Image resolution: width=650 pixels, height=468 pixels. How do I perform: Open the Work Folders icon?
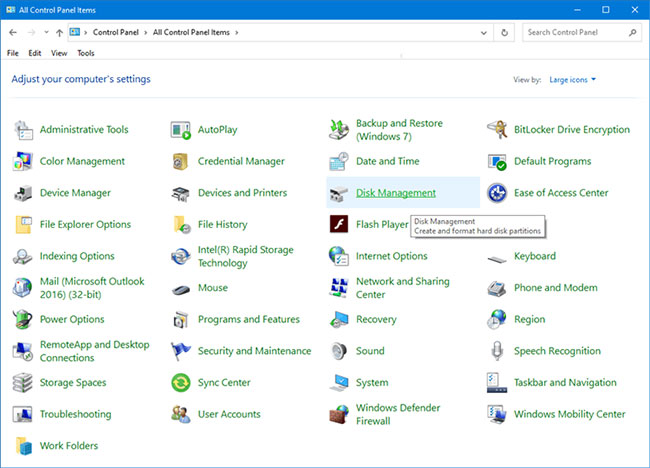(23, 446)
